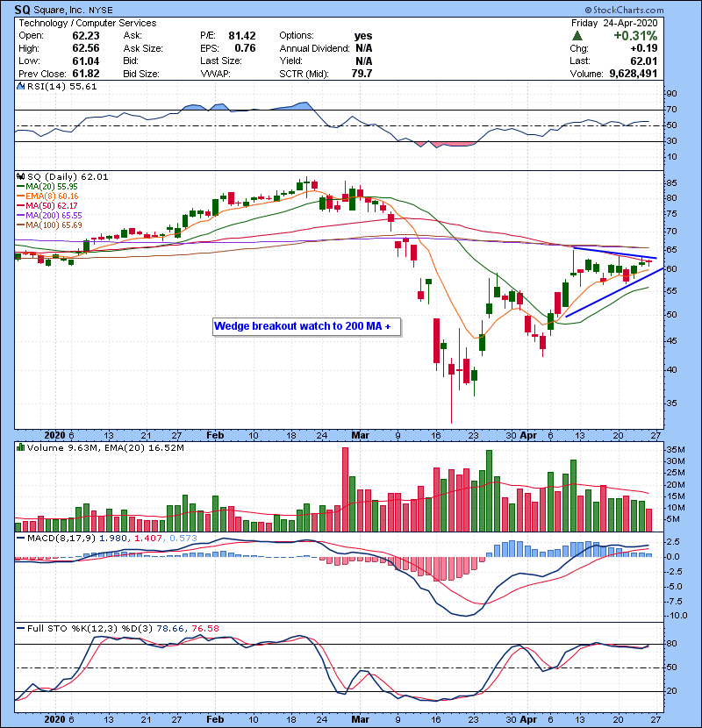Click the MACD signal value 1.407

coord(148,539)
